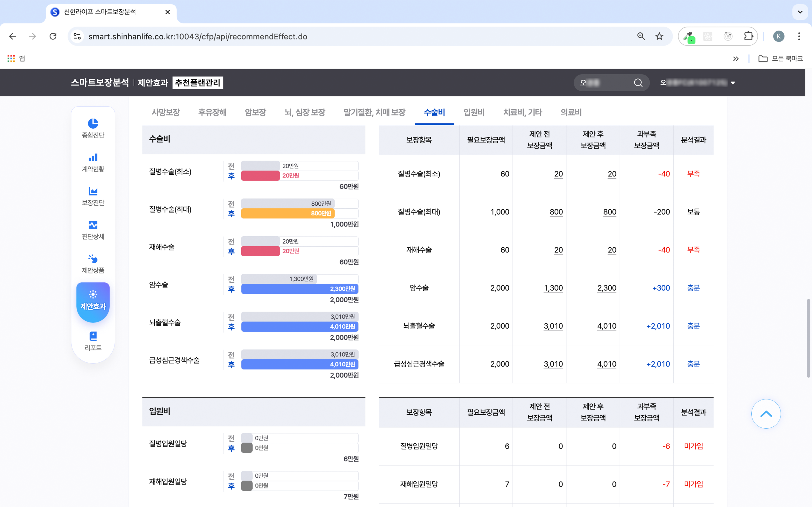This screenshot has width=812, height=507.
Task: Open the 진단상세 sidebar icon
Action: [93, 225]
